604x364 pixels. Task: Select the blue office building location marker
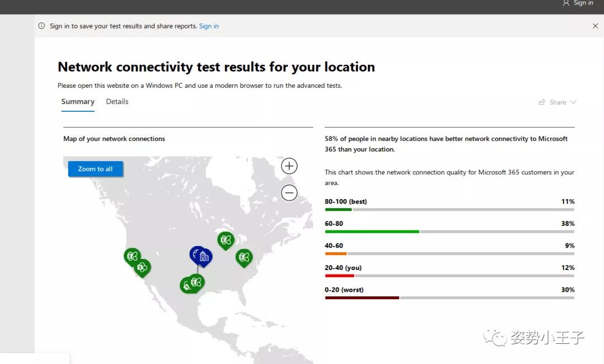tap(204, 256)
